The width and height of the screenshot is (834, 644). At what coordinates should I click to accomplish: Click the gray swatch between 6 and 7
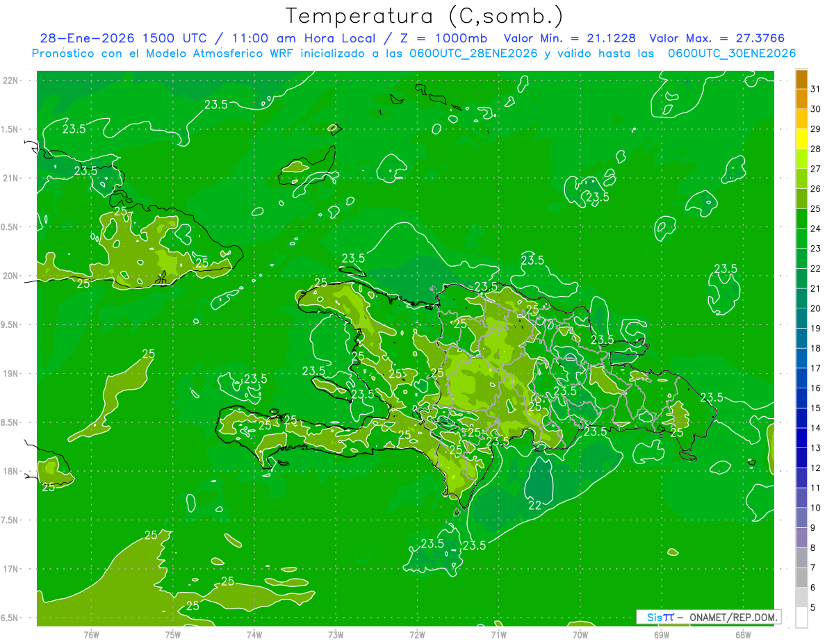pos(801,578)
